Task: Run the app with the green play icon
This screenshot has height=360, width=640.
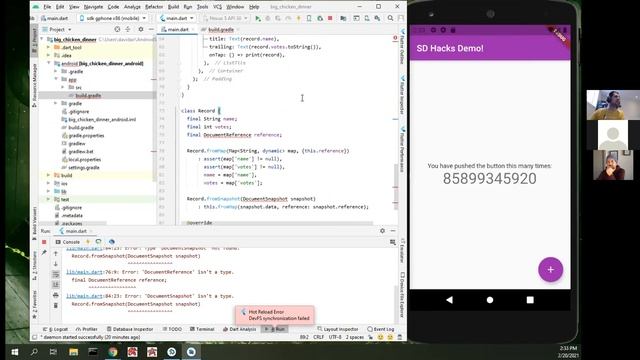Action: coord(258,18)
